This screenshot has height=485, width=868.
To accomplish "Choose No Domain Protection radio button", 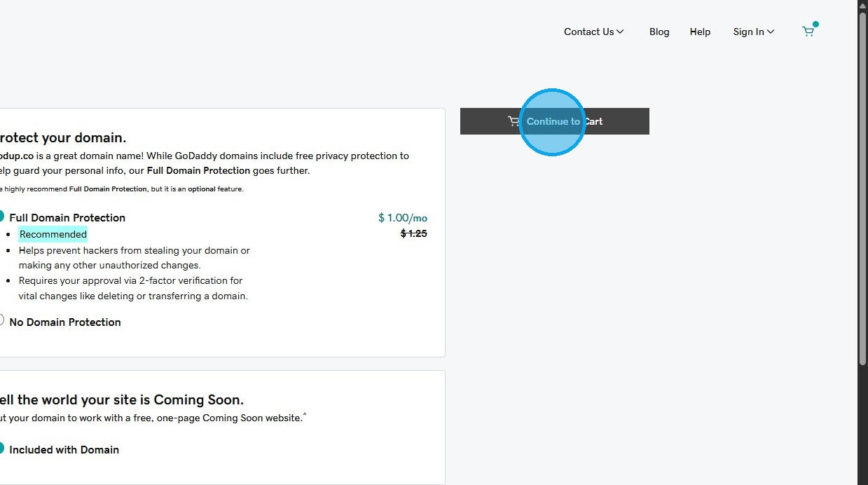I will coord(1,320).
